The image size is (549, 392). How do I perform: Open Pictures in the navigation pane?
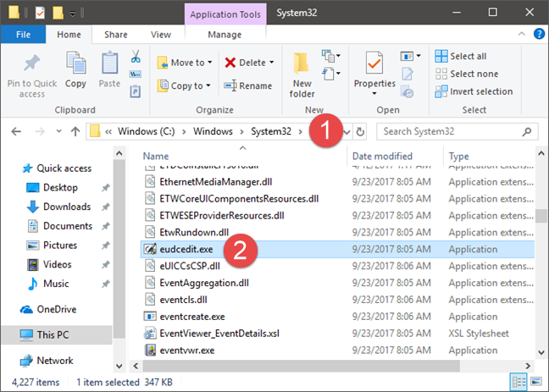(52, 246)
